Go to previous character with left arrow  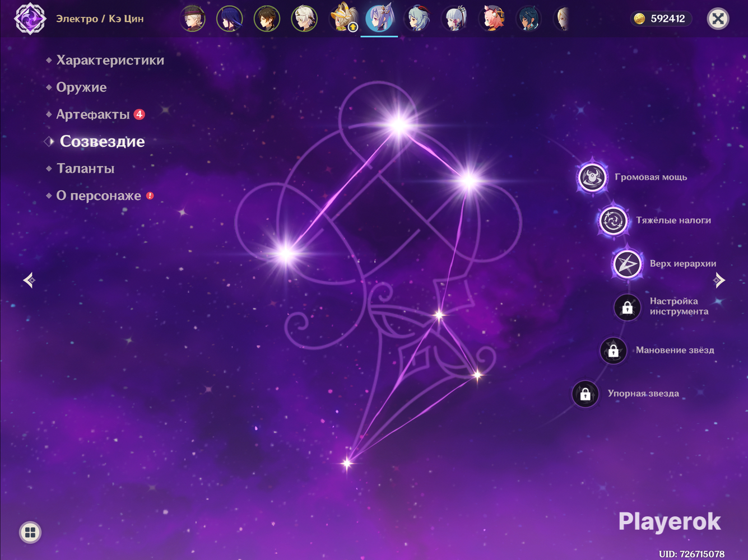tap(29, 280)
